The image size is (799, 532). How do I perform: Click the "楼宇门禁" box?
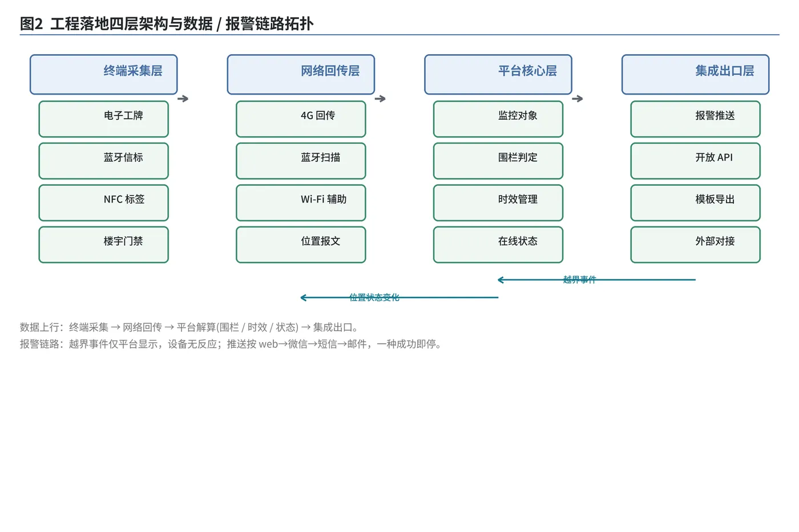click(x=104, y=245)
